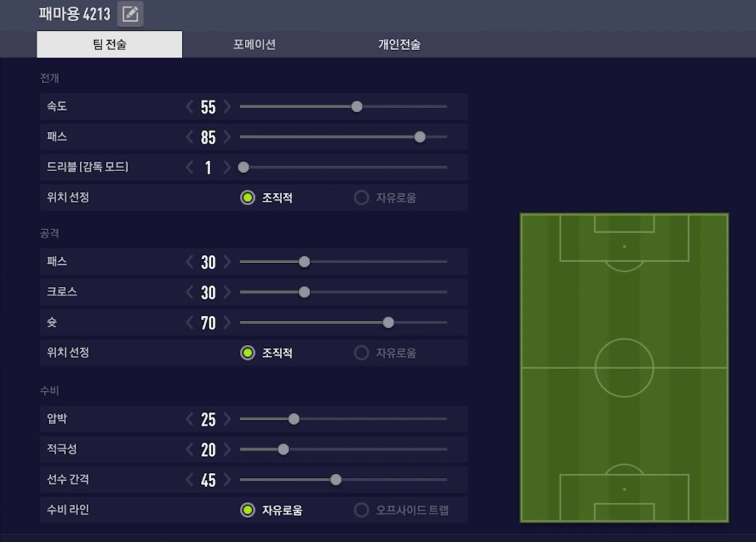Choose 조직적 under 공격 위치 선정
This screenshot has height=542, width=756.
247,353
